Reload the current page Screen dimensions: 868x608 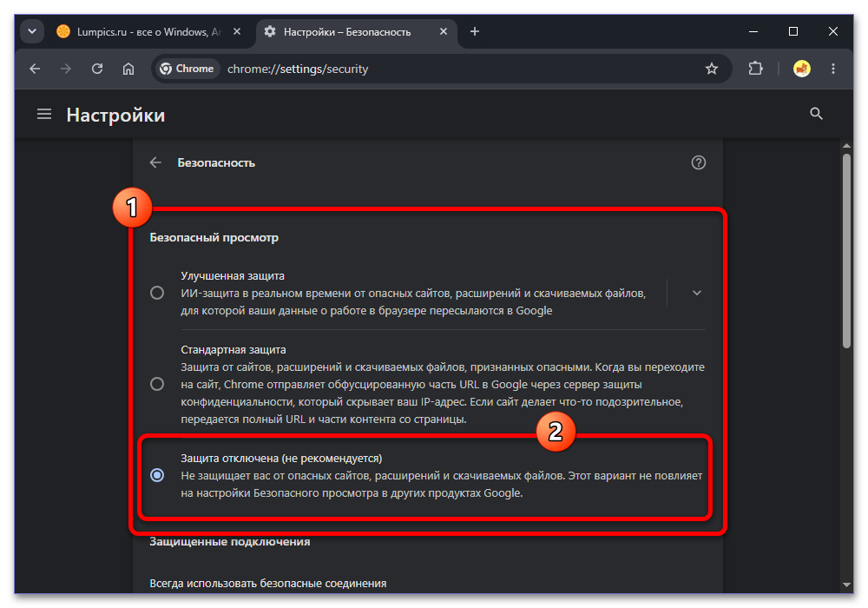[x=97, y=69]
